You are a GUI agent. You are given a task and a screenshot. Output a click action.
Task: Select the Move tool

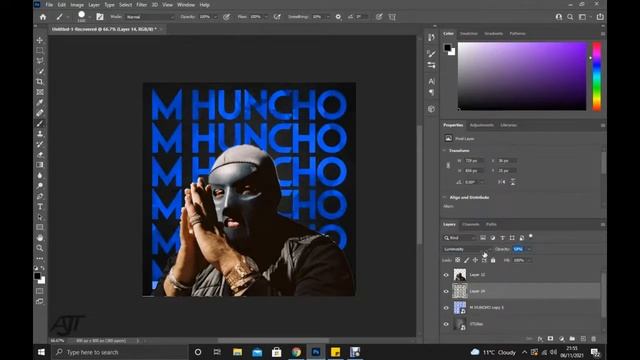(x=40, y=40)
